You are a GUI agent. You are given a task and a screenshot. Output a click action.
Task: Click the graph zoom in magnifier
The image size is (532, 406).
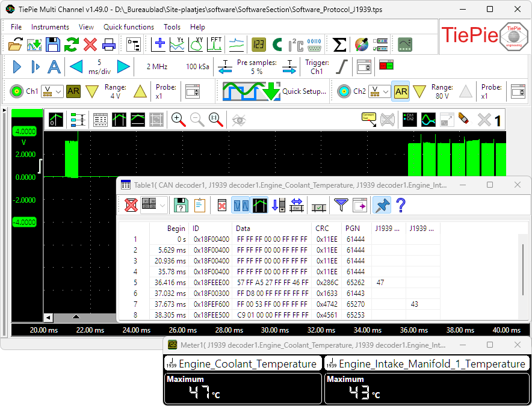179,120
